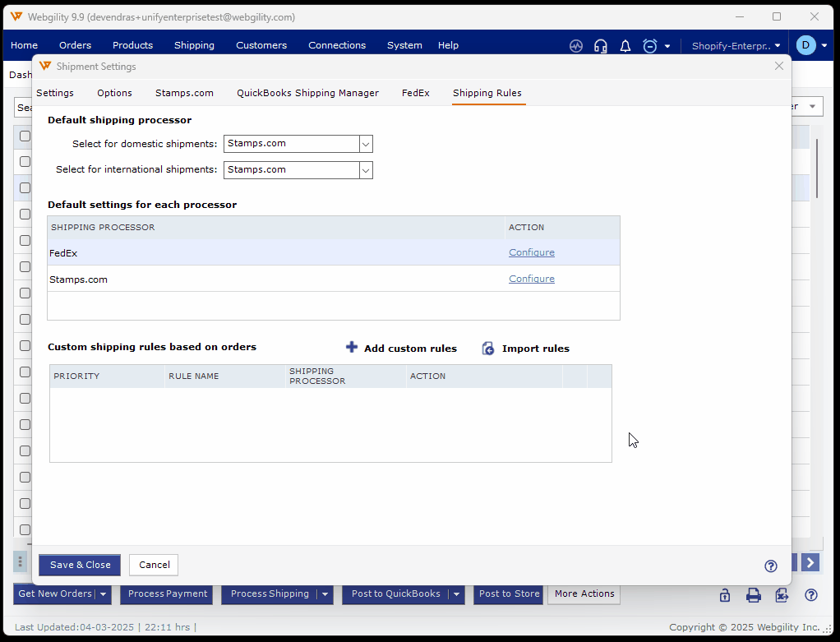
Task: Expand the user avatar dropdown arrow
Action: tap(824, 46)
